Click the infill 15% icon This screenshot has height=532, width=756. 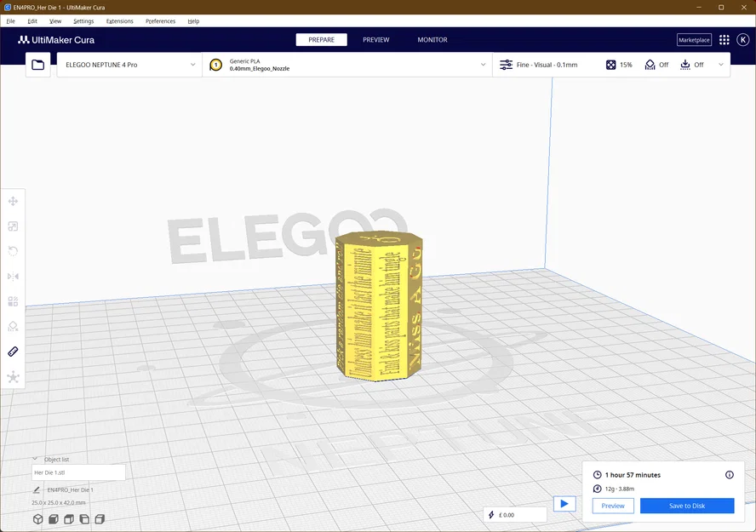611,65
